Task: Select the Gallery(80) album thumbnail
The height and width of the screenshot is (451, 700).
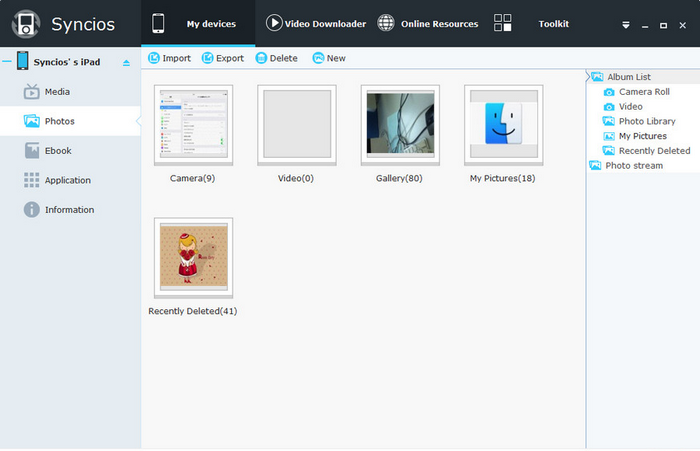Action: coord(400,125)
